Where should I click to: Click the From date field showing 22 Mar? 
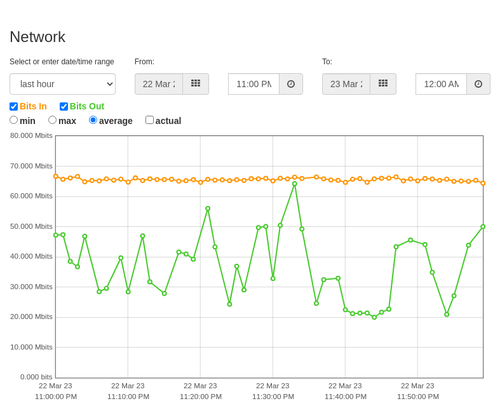pyautogui.click(x=159, y=84)
